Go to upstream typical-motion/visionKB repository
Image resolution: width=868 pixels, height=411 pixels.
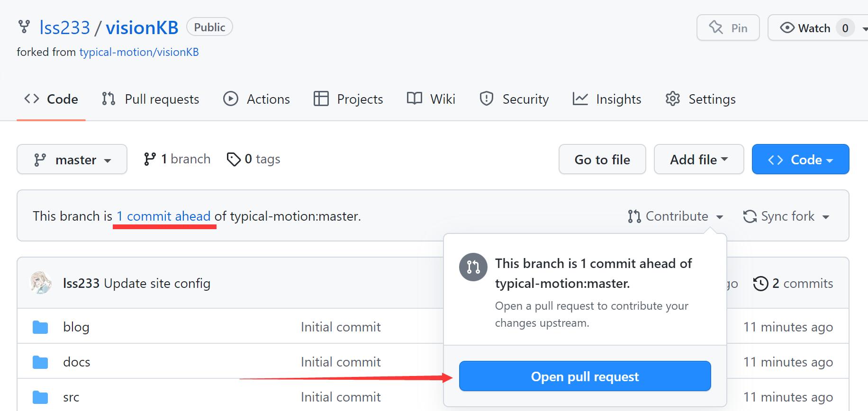pyautogui.click(x=139, y=52)
